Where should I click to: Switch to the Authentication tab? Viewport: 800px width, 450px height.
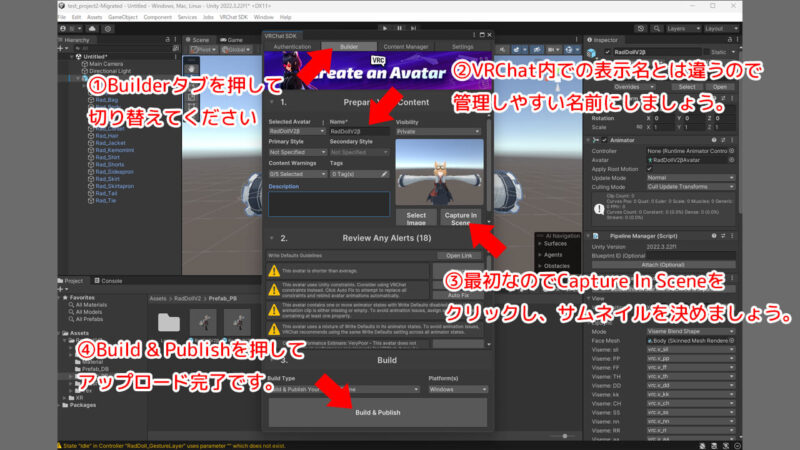click(292, 46)
